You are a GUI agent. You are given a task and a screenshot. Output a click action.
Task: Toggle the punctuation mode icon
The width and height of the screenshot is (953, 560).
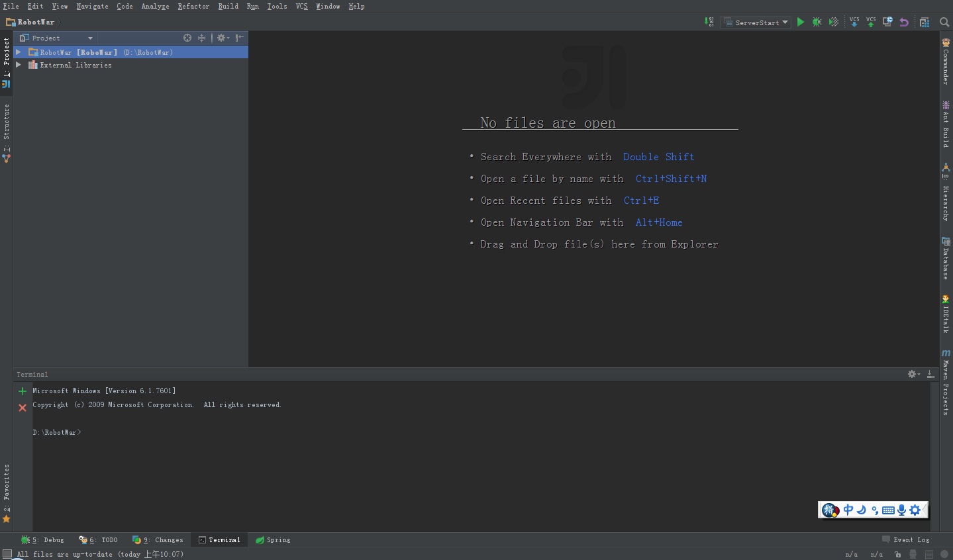click(x=875, y=510)
